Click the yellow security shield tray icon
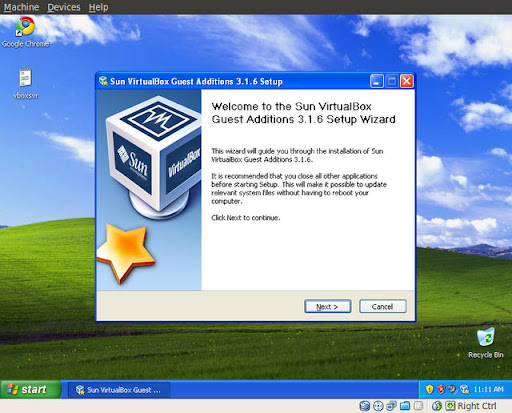512x413 pixels. tap(429, 389)
